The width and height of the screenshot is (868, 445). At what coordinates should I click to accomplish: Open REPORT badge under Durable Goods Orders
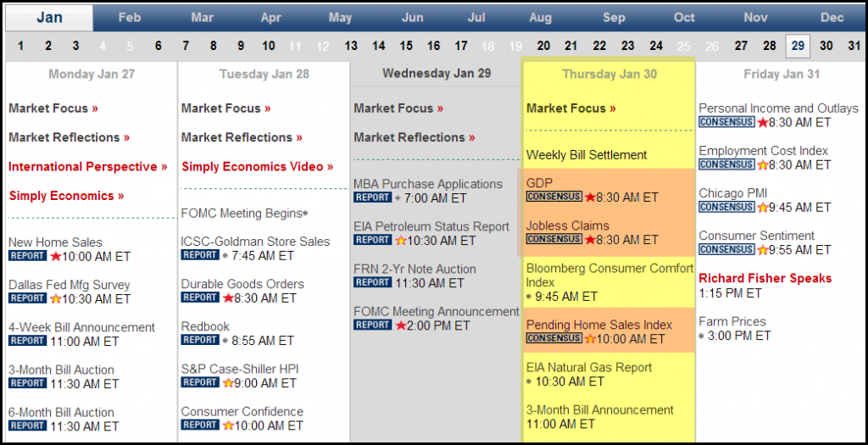tap(200, 298)
